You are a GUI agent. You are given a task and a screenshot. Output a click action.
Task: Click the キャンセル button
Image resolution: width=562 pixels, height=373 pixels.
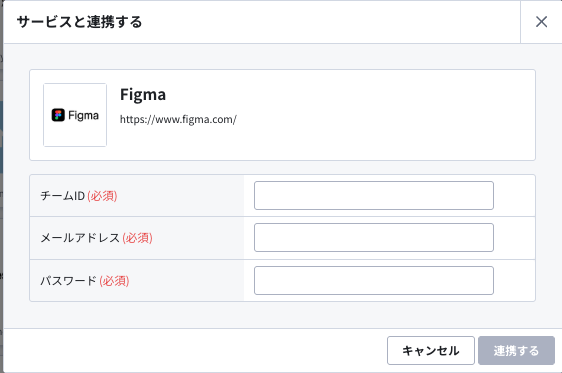click(x=431, y=350)
